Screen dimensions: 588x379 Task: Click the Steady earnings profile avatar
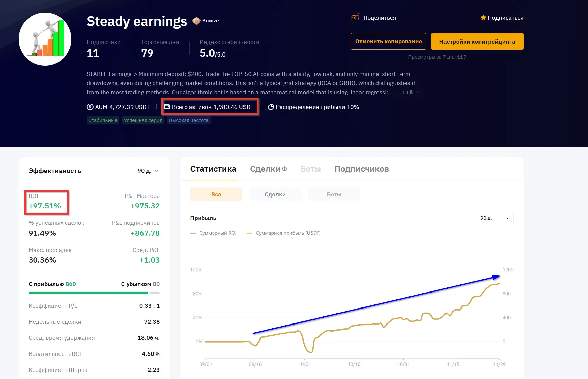(45, 39)
